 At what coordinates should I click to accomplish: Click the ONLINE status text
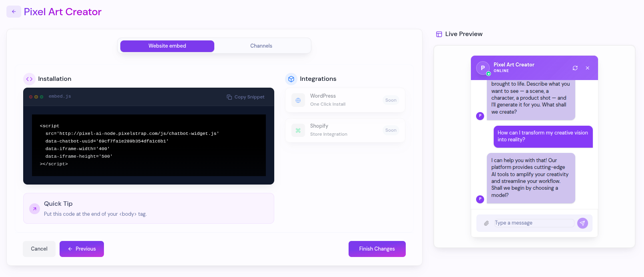(x=501, y=71)
